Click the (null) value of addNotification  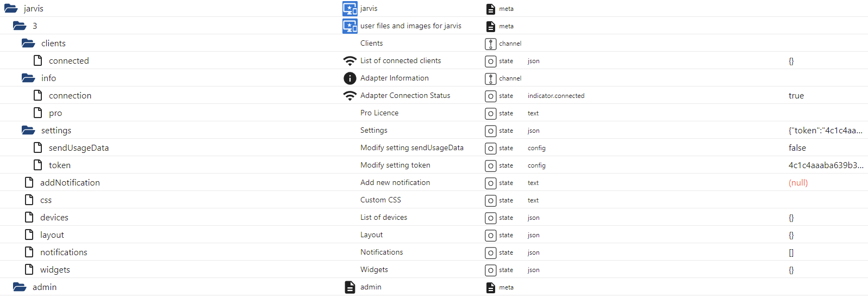pyautogui.click(x=798, y=183)
